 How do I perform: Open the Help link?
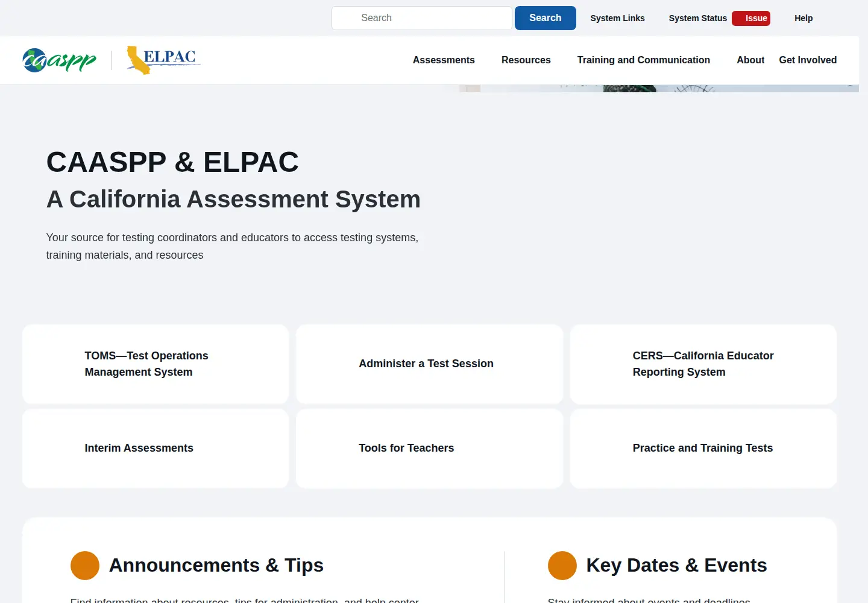click(x=804, y=18)
